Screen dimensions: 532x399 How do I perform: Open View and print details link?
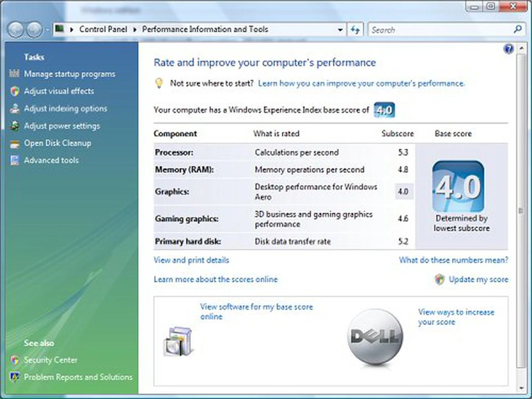click(191, 260)
